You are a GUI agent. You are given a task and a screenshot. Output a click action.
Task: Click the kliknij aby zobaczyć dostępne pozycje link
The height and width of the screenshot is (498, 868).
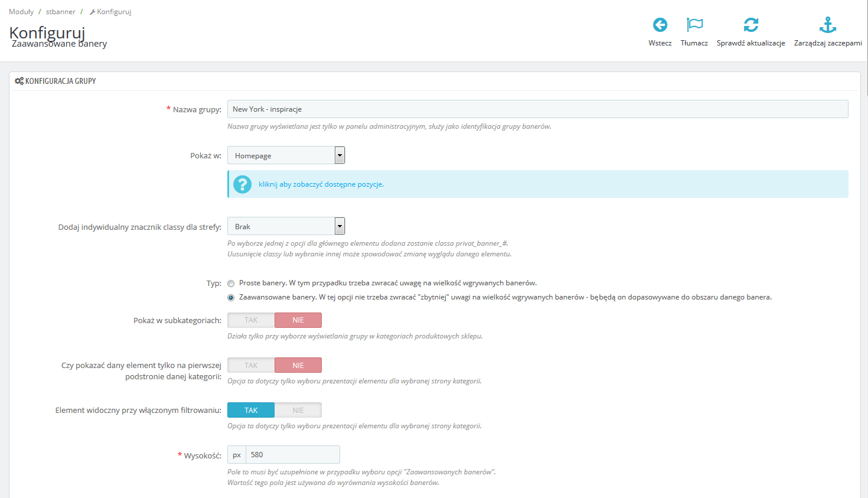pyautogui.click(x=321, y=184)
